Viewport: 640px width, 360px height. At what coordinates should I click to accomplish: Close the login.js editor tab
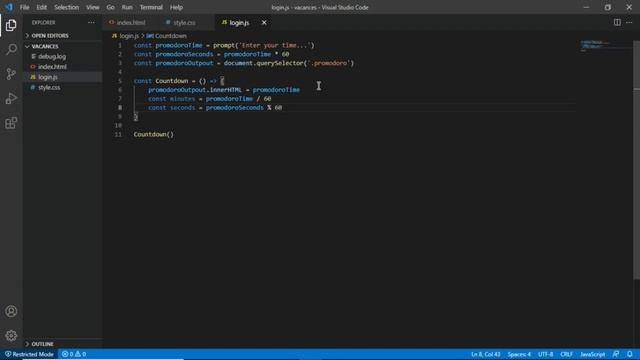point(264,22)
